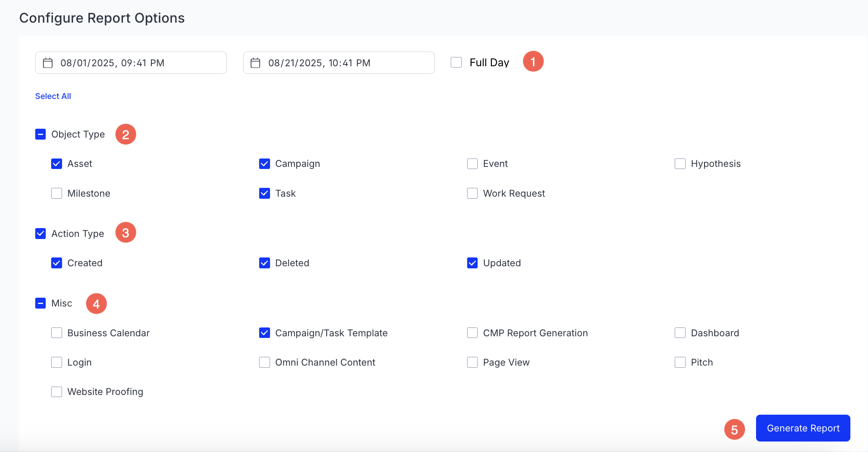Check the Milestone object type
The image size is (868, 452).
[56, 193]
